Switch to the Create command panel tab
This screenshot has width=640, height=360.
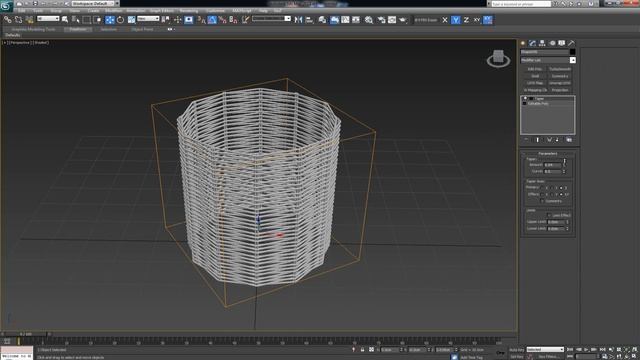523,43
